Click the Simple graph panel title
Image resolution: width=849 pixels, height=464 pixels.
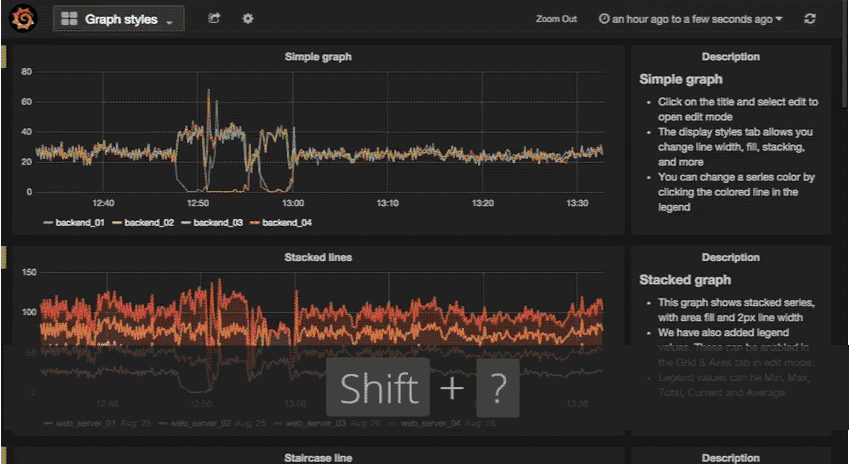318,57
